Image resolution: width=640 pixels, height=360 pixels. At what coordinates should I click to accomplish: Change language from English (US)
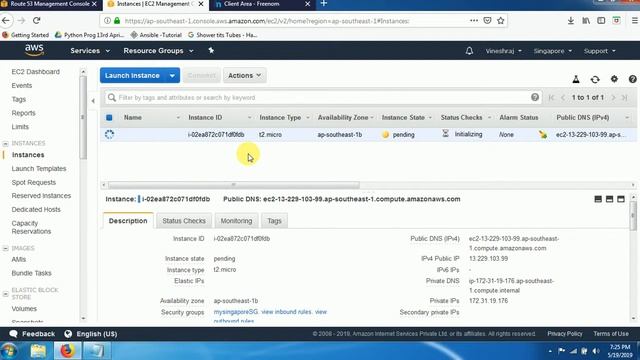(x=91, y=334)
